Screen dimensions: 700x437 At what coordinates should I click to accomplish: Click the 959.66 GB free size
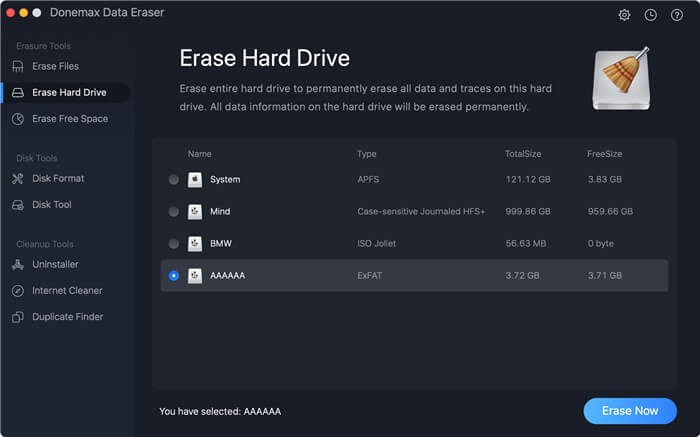click(610, 212)
